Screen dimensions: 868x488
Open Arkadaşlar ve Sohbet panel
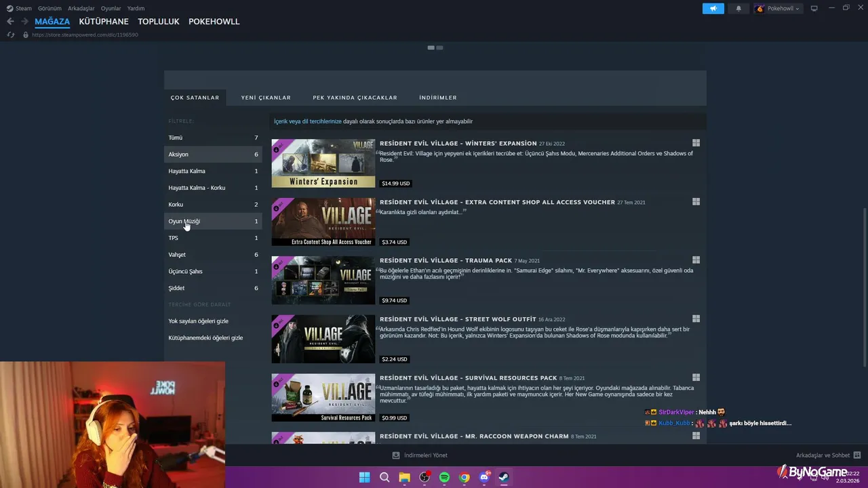pos(828,455)
